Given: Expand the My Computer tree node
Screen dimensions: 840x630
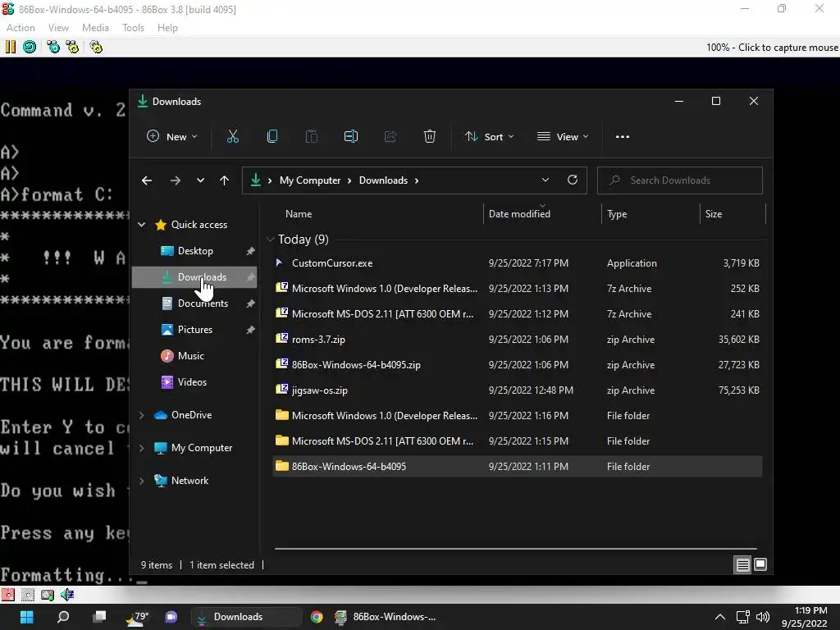Looking at the screenshot, I should click(141, 448).
